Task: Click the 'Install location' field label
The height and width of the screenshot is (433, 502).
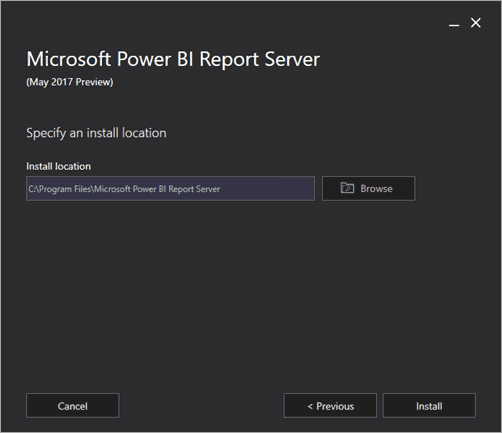Action: tap(58, 166)
